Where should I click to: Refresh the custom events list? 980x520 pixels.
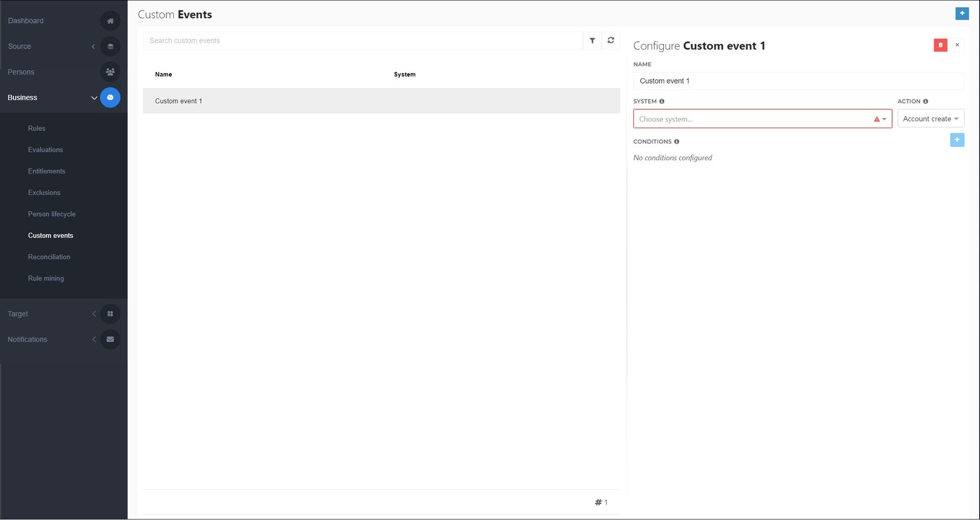click(610, 40)
